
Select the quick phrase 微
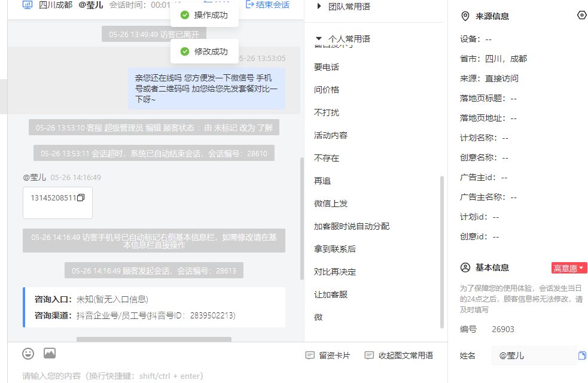point(318,317)
